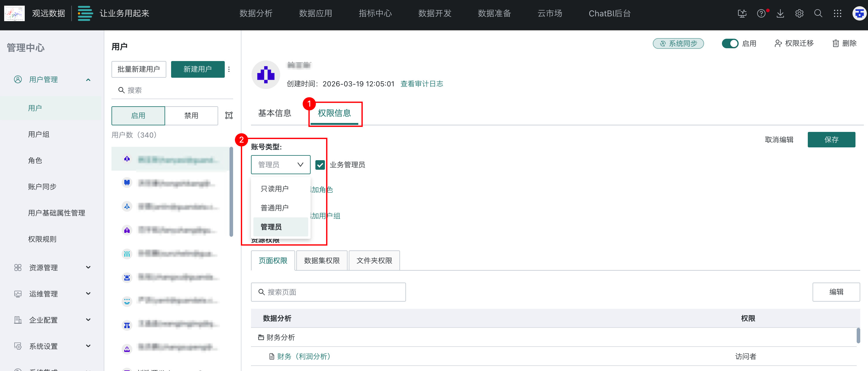Click the three-dot menu beside 新建用户
Viewport: 868px width, 371px height.
click(x=229, y=69)
